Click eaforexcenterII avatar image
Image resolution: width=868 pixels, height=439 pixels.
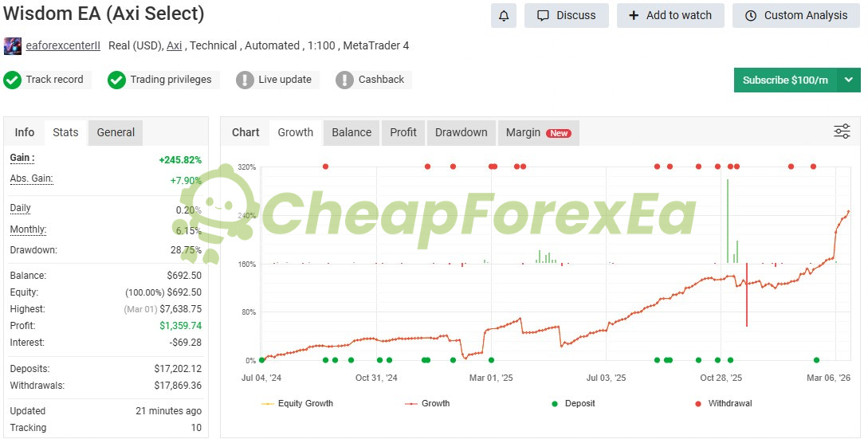12,46
